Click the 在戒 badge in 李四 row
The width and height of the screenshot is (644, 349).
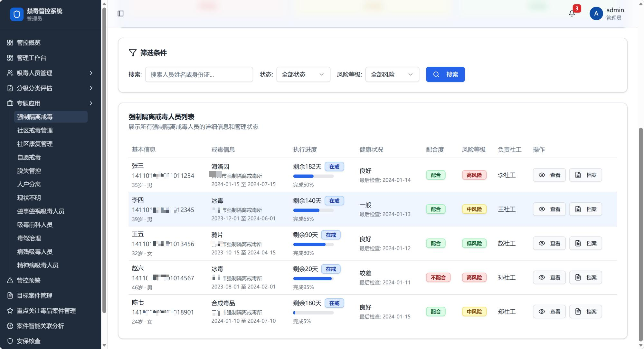(x=334, y=201)
